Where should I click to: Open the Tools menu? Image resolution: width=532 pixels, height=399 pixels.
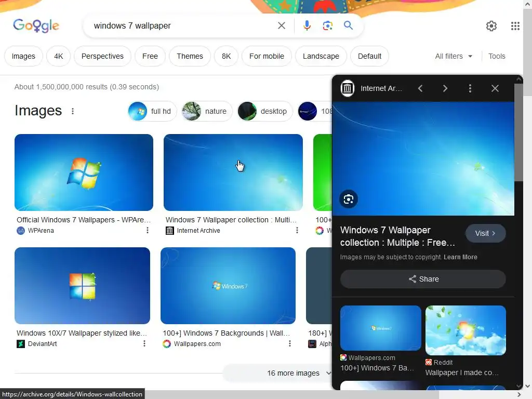[497, 56]
